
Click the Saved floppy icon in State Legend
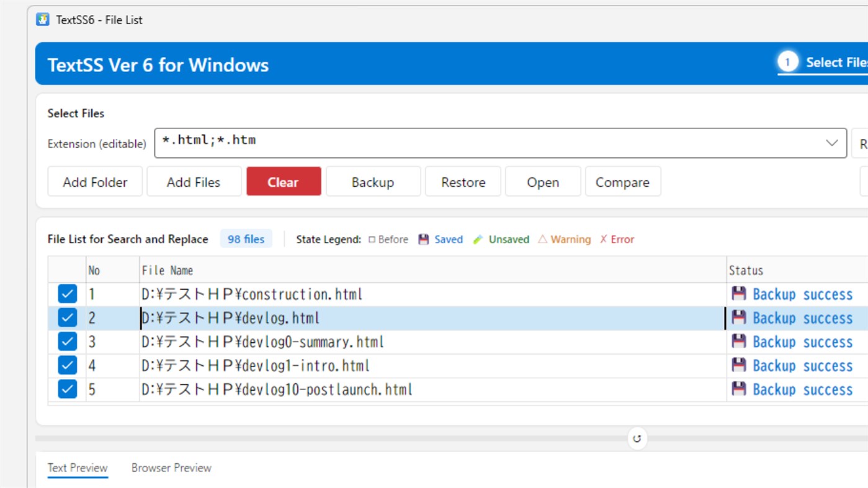pos(424,239)
